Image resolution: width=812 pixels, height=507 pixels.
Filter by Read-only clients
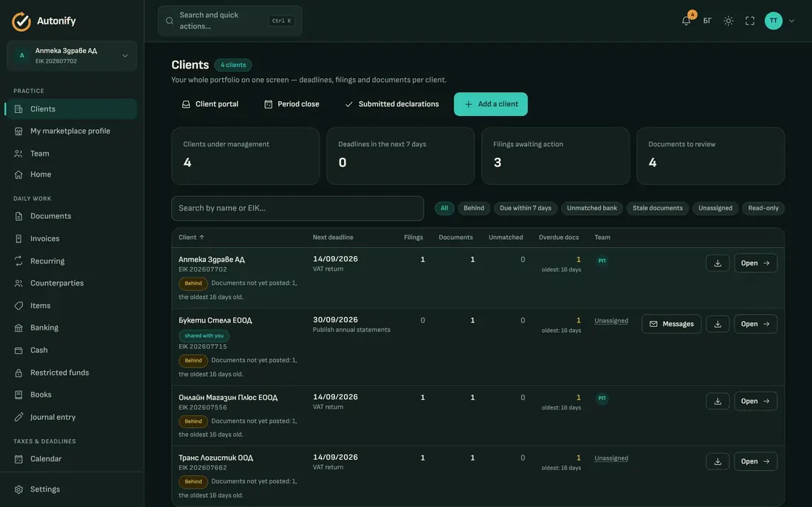pos(763,208)
